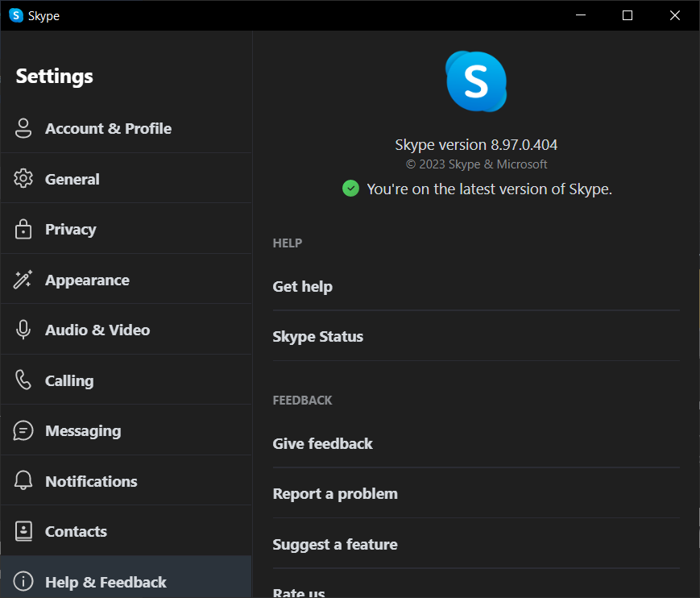This screenshot has width=700, height=598.
Task: Switch to the Notifications settings section
Action: pyautogui.click(x=126, y=480)
